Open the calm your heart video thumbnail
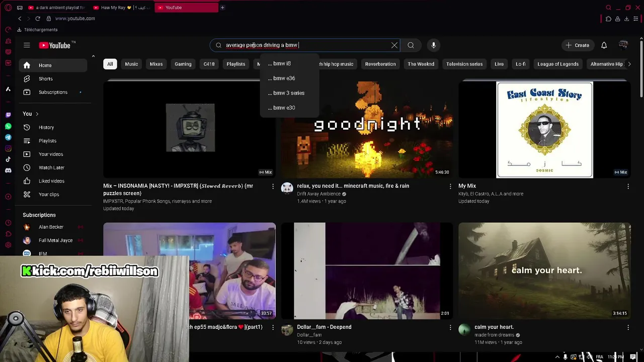This screenshot has height=362, width=644. point(544,271)
